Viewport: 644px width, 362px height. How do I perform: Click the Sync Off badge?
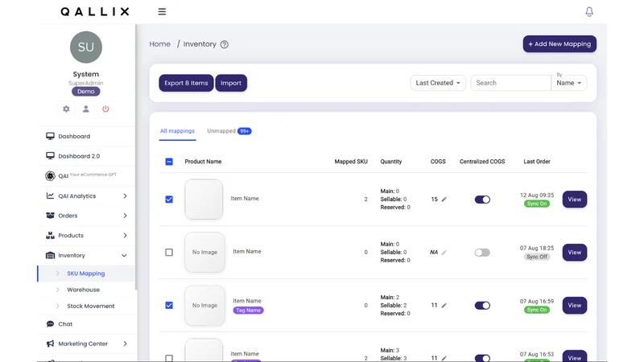pyautogui.click(x=537, y=257)
